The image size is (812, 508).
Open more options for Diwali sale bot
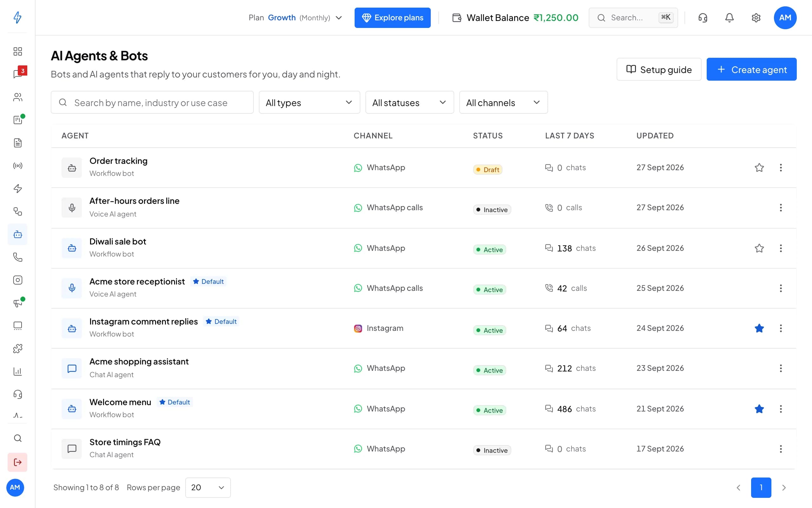point(781,248)
